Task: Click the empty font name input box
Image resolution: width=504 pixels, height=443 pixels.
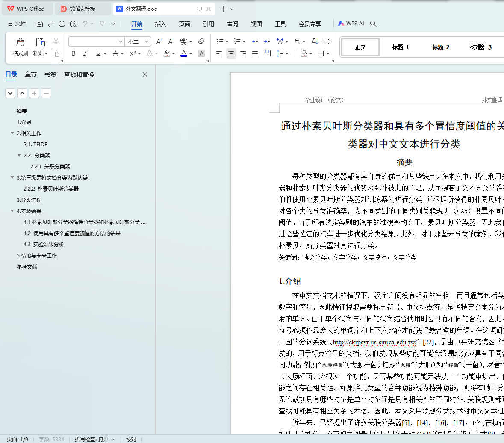Action: tap(92, 41)
